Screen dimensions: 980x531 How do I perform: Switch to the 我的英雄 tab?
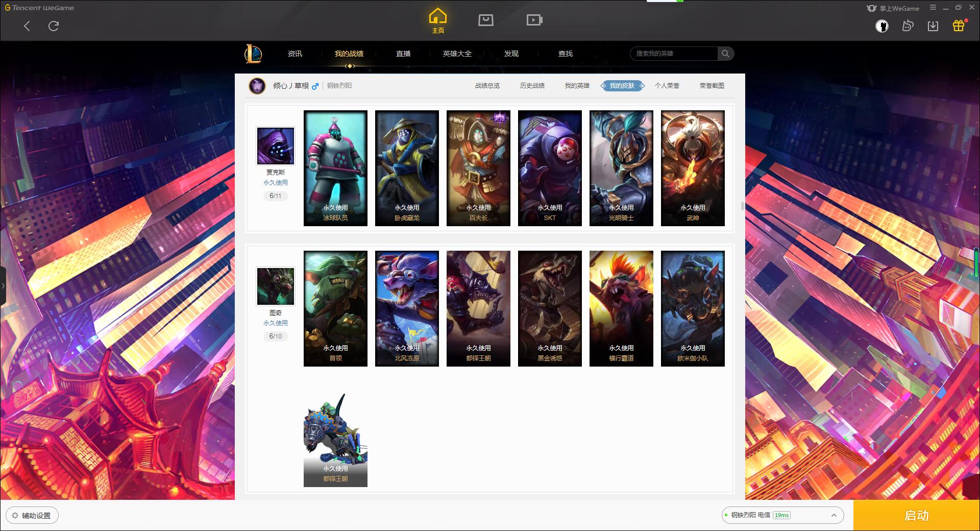click(x=577, y=86)
